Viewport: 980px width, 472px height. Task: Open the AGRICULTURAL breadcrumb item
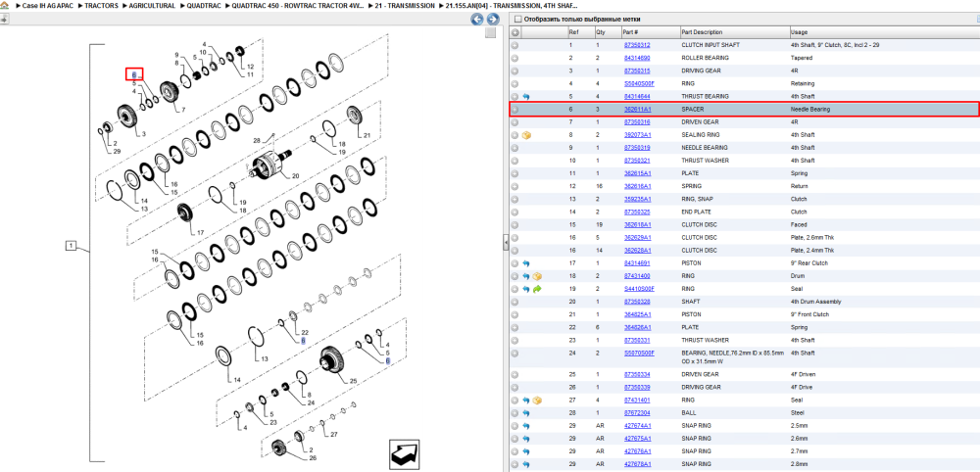coord(153,6)
